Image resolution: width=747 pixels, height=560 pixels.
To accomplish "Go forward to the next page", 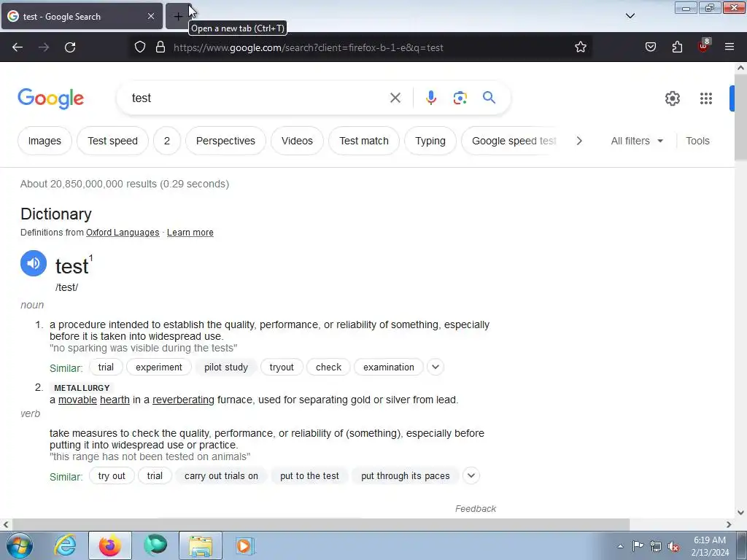I will pyautogui.click(x=44, y=47).
